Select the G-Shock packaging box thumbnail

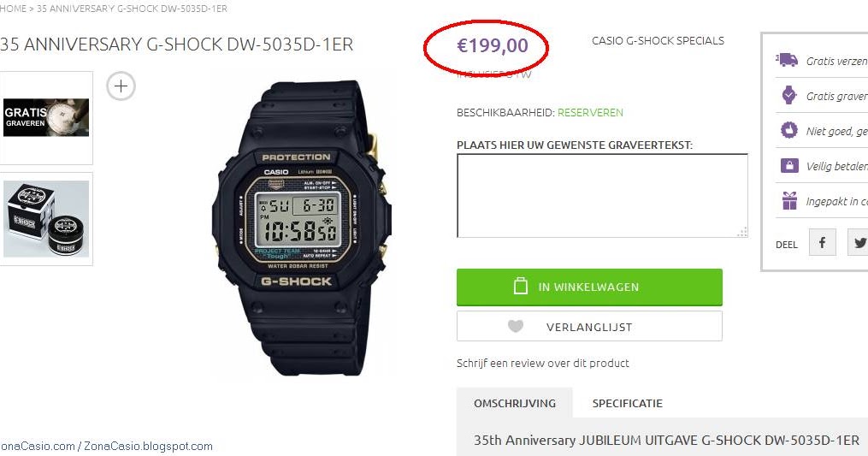tap(46, 219)
